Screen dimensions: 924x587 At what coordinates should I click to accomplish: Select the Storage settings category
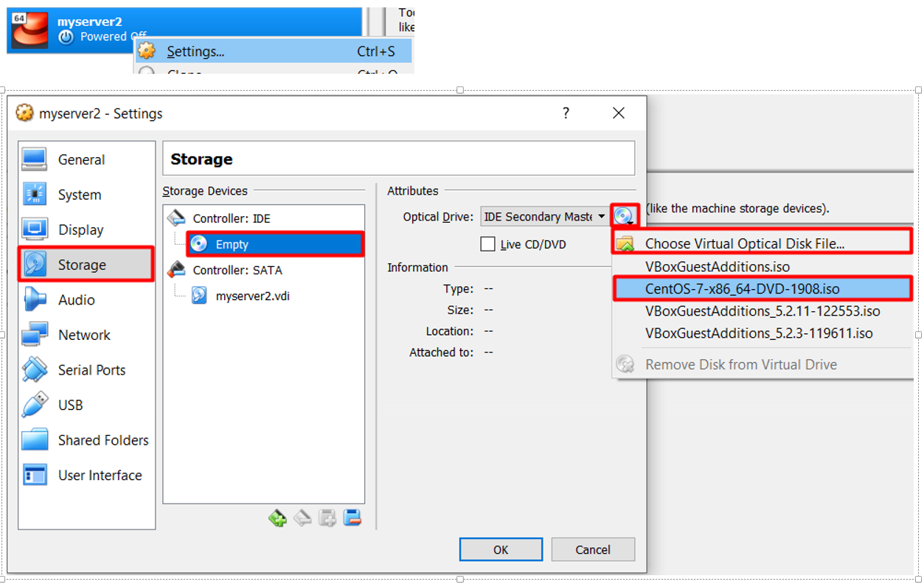pos(87,265)
